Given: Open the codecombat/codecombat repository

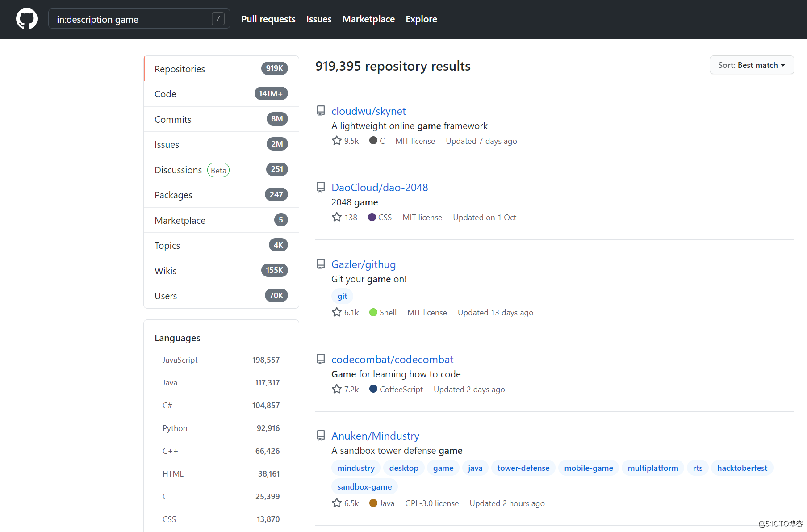Looking at the screenshot, I should [392, 359].
